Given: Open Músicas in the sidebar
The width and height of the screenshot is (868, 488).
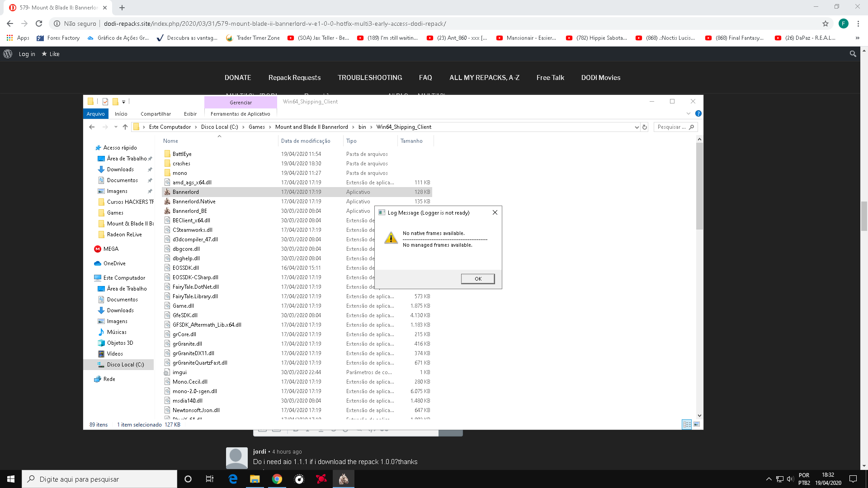Looking at the screenshot, I should pos(116,332).
